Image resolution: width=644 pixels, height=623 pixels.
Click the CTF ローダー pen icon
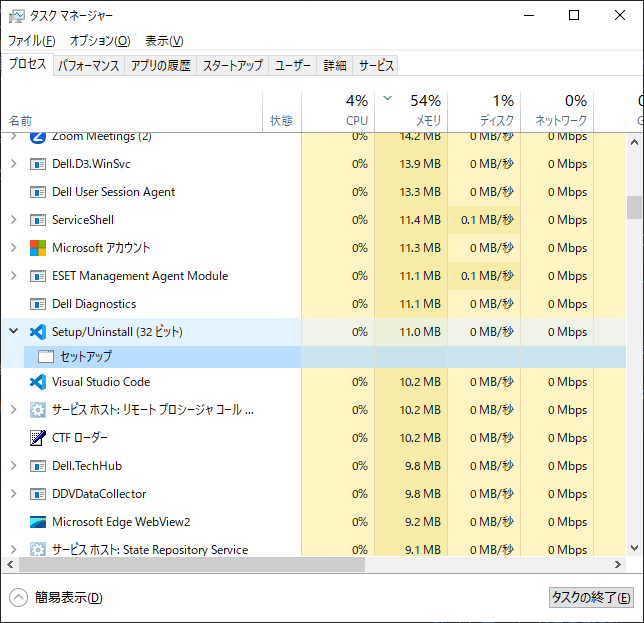[x=38, y=438]
